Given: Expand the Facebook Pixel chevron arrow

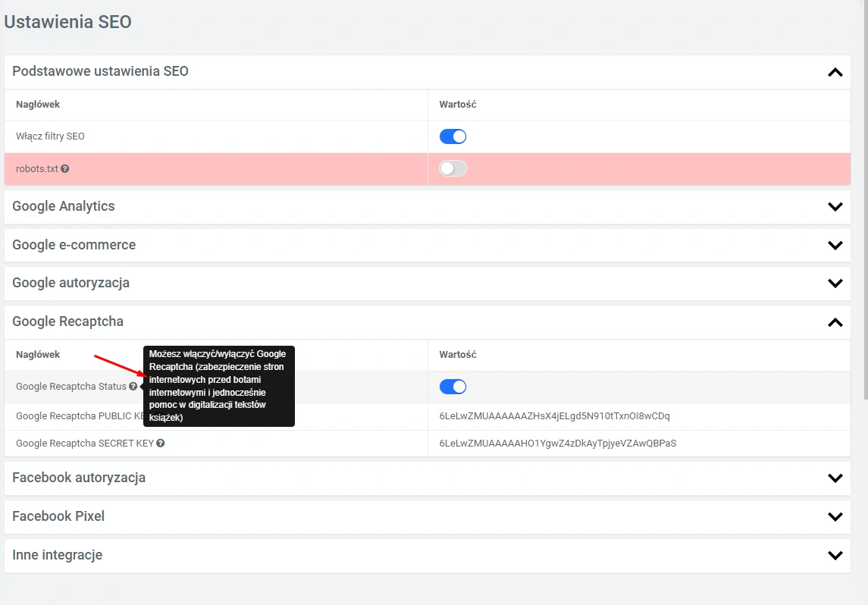Looking at the screenshot, I should click(x=835, y=517).
